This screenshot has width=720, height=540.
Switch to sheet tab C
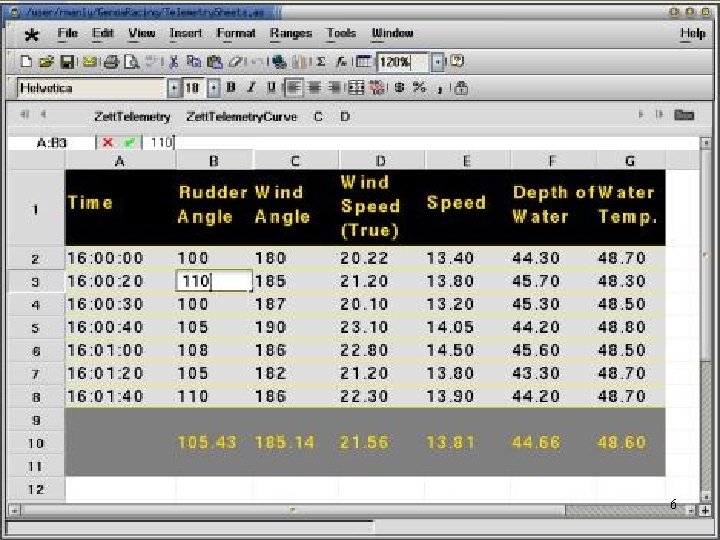[x=318, y=117]
